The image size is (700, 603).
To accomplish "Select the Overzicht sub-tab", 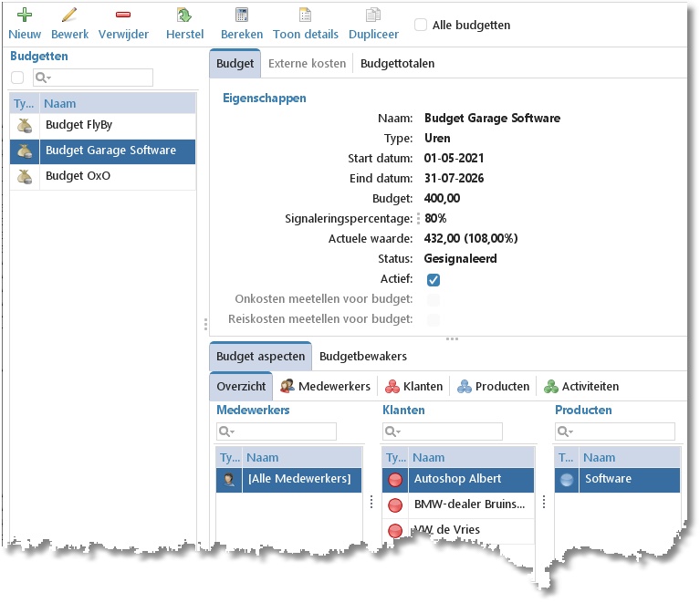I will (241, 386).
